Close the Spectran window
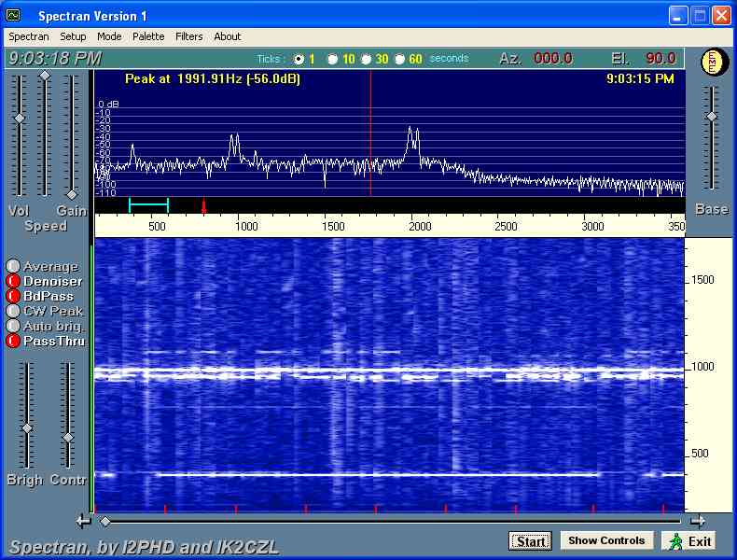 (721, 16)
